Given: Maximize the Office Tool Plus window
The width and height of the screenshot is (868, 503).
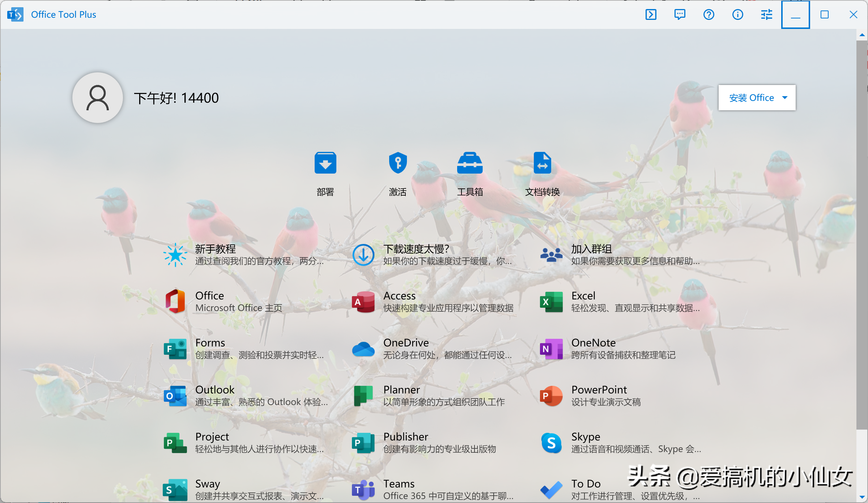Looking at the screenshot, I should (x=824, y=14).
